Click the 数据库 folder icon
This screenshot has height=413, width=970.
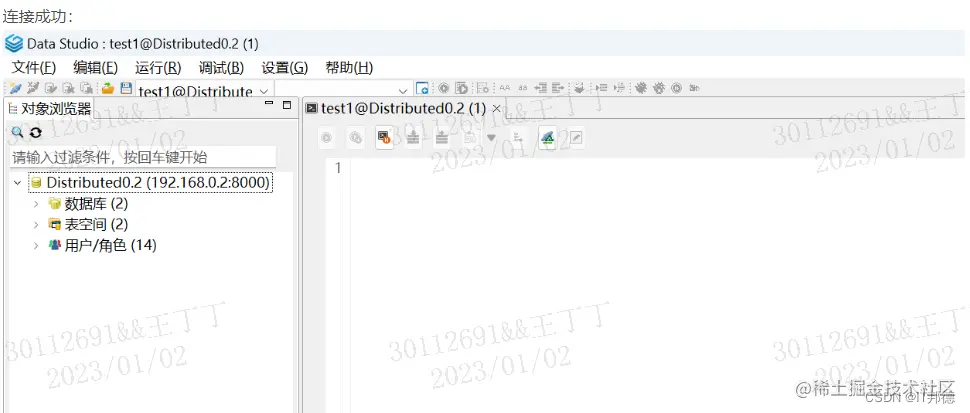55,203
